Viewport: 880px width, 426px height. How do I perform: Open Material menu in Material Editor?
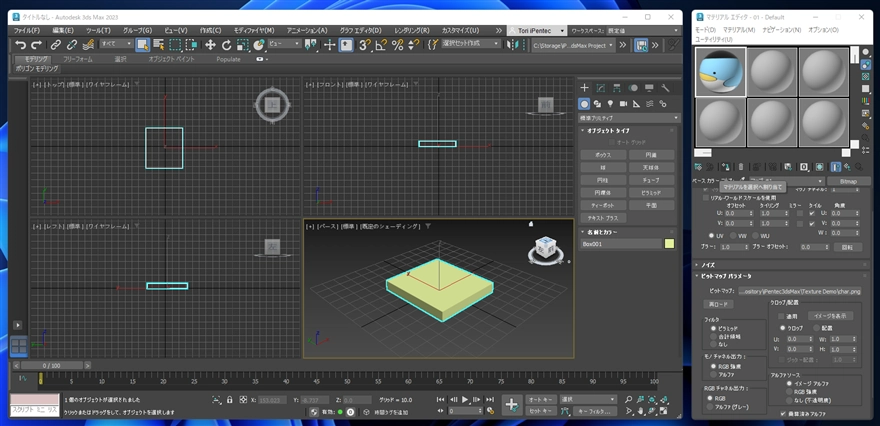[x=739, y=30]
